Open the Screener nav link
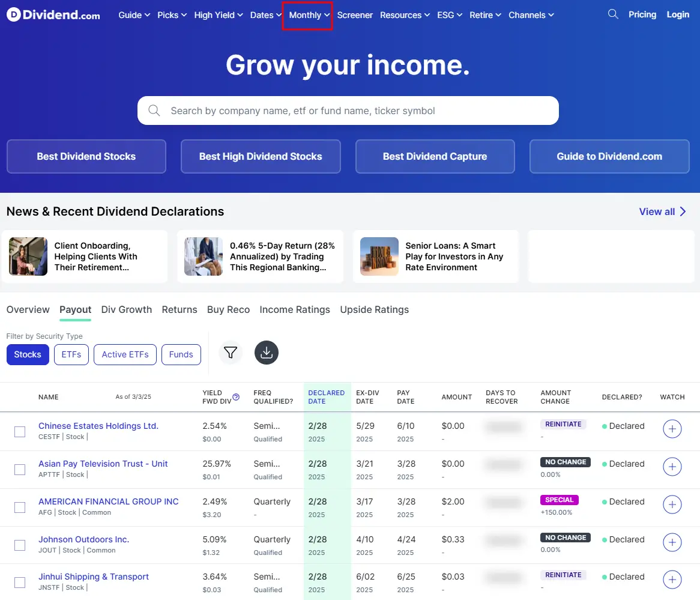 click(x=355, y=15)
